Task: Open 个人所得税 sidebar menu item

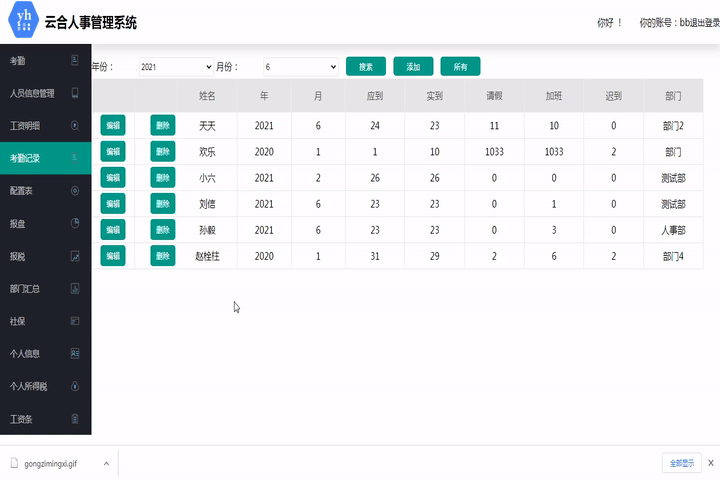Action: (30, 386)
